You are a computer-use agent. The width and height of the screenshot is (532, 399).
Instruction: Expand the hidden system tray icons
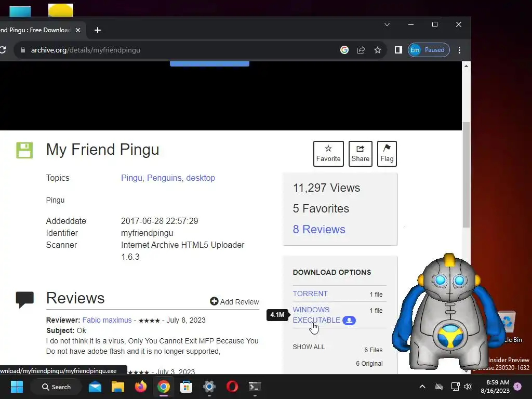pyautogui.click(x=422, y=387)
